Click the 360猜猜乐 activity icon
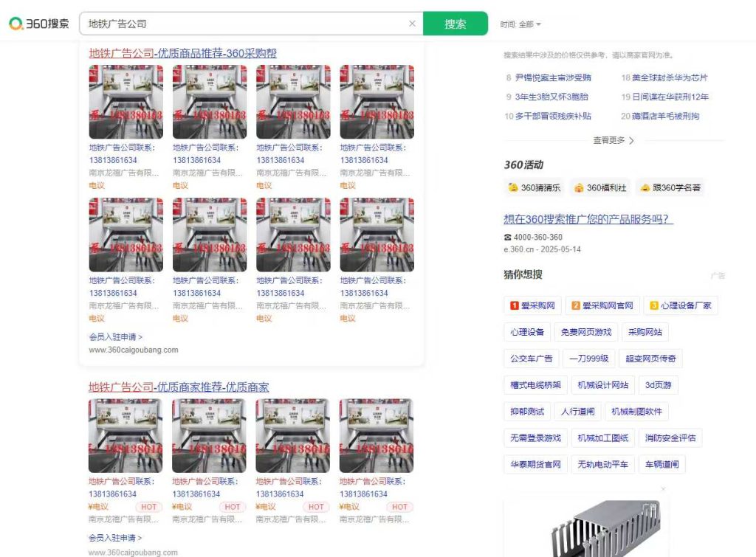The image size is (756, 557). (513, 187)
